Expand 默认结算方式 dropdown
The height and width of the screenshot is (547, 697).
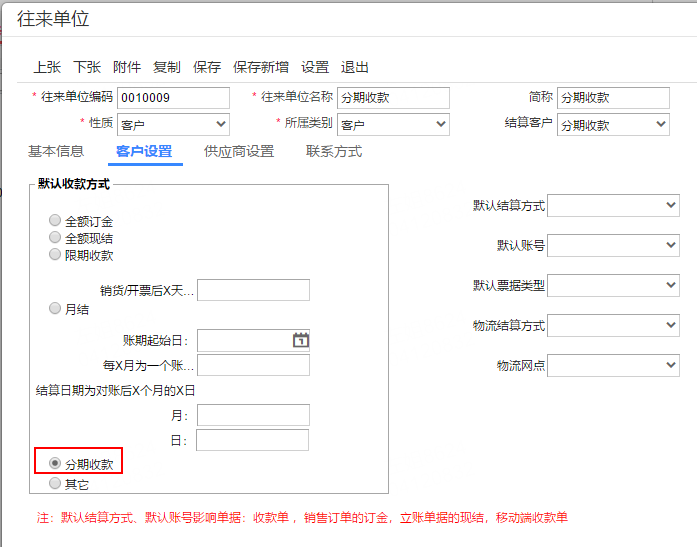(x=613, y=205)
